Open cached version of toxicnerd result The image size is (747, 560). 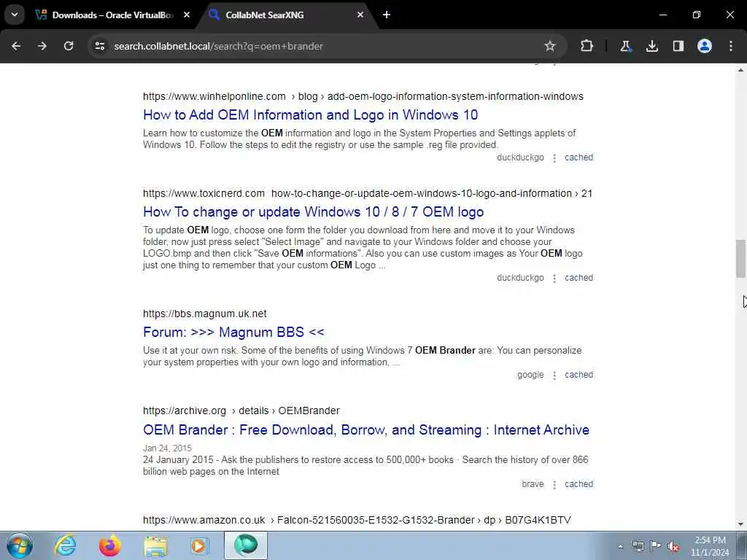[578, 278]
